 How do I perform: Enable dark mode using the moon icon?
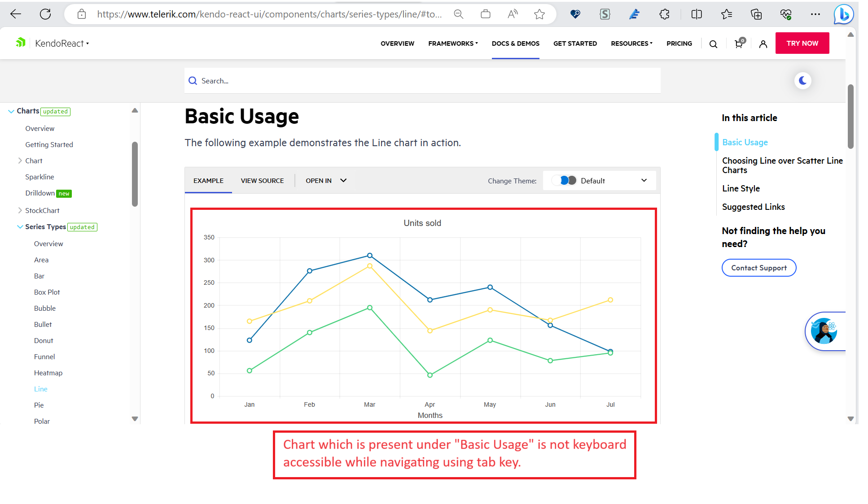pyautogui.click(x=803, y=81)
